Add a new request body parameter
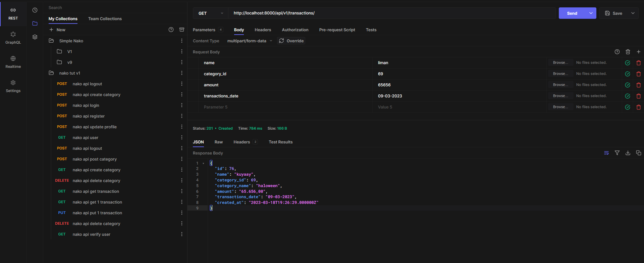Screen dimensions: 644x263 638,52
